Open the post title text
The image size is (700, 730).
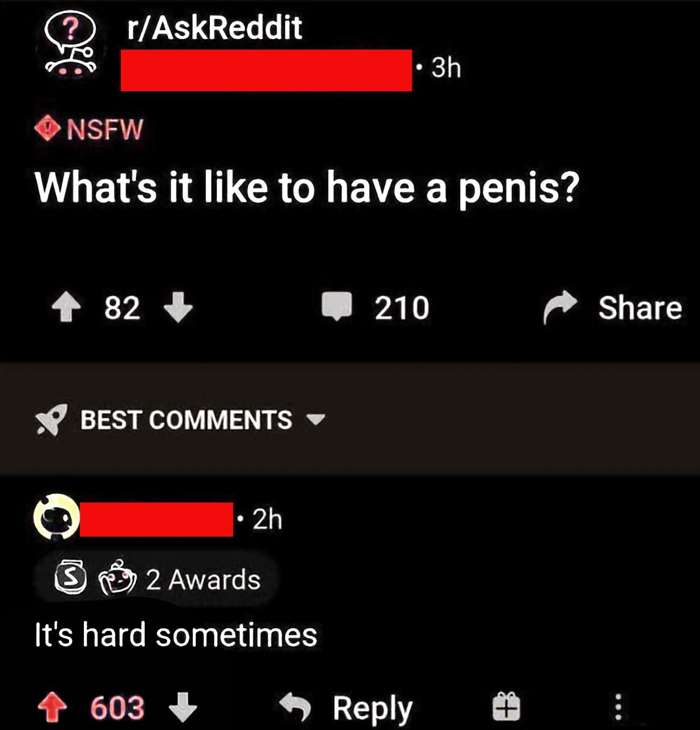(x=307, y=188)
